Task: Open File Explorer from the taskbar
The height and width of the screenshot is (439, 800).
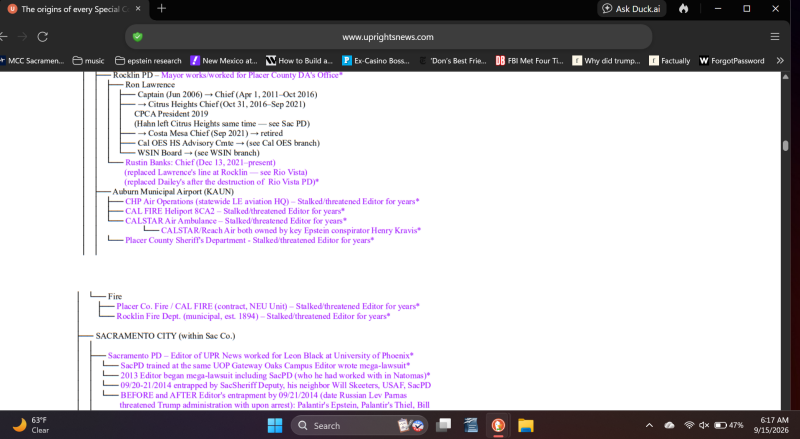Action: tap(526, 425)
